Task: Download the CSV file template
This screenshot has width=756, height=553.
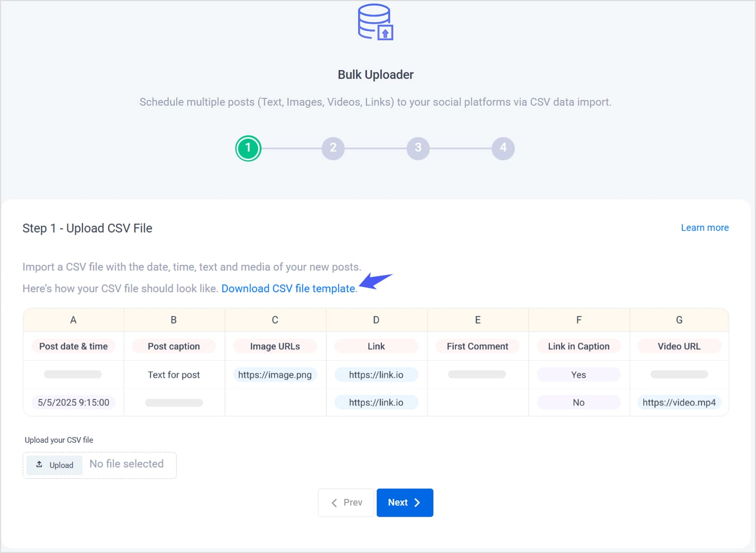Action: pyautogui.click(x=288, y=289)
